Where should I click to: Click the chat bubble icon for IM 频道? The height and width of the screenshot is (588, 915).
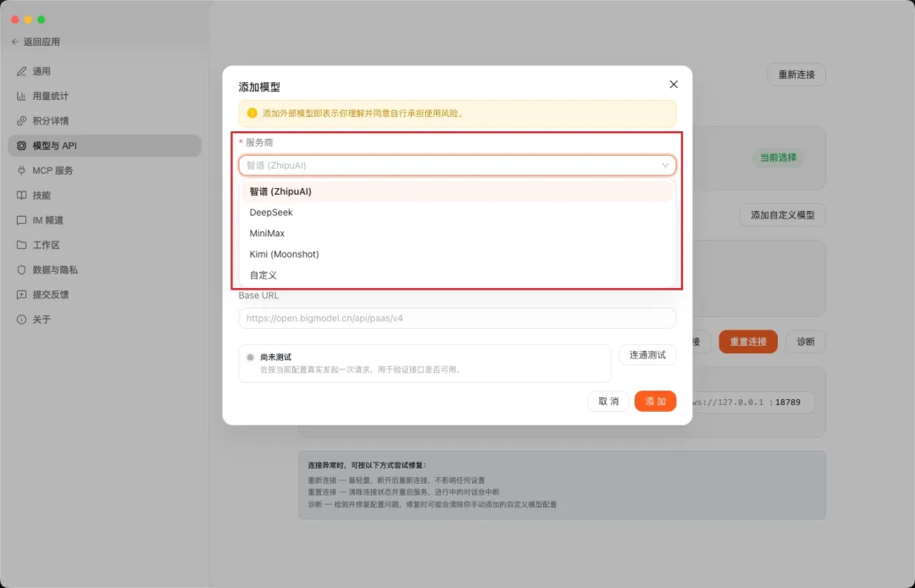point(21,220)
